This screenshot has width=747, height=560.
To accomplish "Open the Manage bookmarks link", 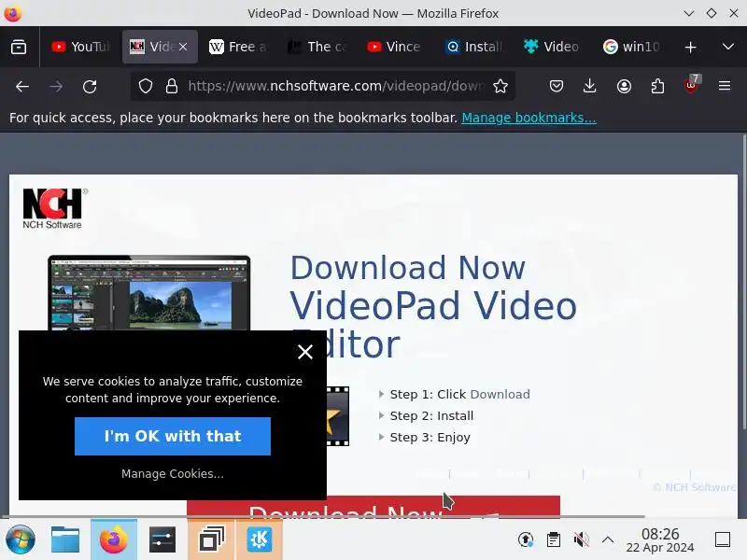I will [x=529, y=118].
